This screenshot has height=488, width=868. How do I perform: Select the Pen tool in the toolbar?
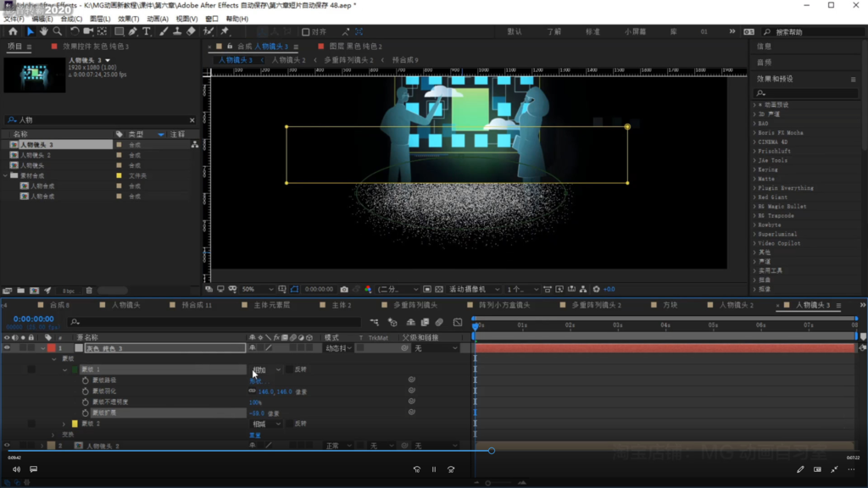pyautogui.click(x=133, y=31)
